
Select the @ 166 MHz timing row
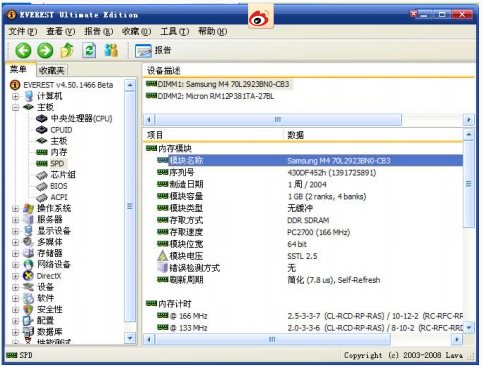tap(310, 316)
